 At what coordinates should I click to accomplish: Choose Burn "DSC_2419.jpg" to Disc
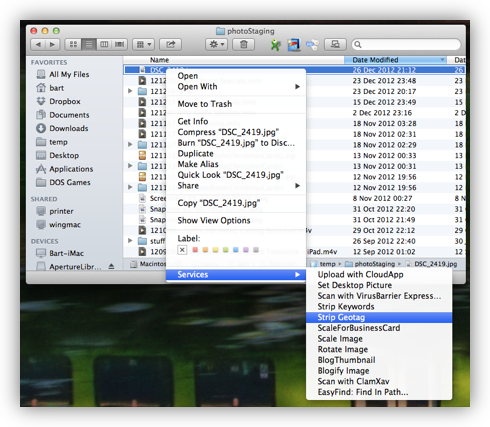click(236, 143)
